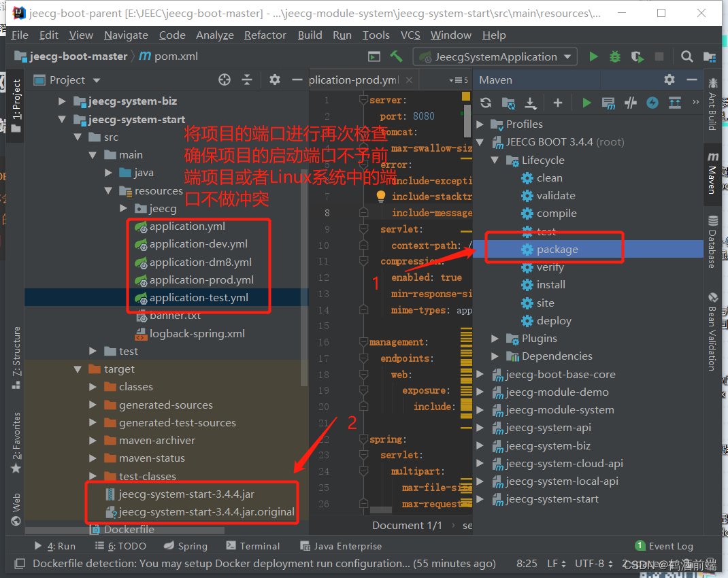Viewport: 728px width, 578px height.
Task: Open the Java Enterprise tool window
Action: [x=342, y=546]
